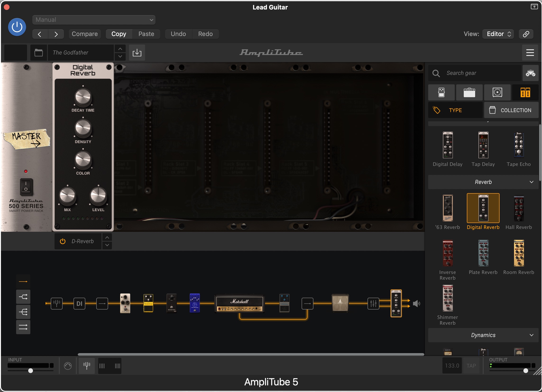
Task: Toggle the tuner button in bottom bar
Action: point(87,366)
